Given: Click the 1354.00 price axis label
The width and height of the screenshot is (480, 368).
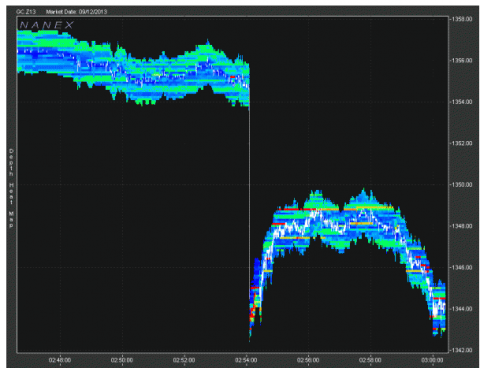Looking at the screenshot, I should click(x=462, y=102).
